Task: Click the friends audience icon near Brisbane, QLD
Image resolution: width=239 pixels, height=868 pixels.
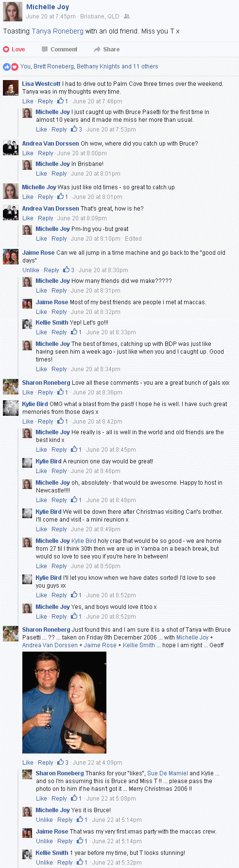Action: pos(127,16)
